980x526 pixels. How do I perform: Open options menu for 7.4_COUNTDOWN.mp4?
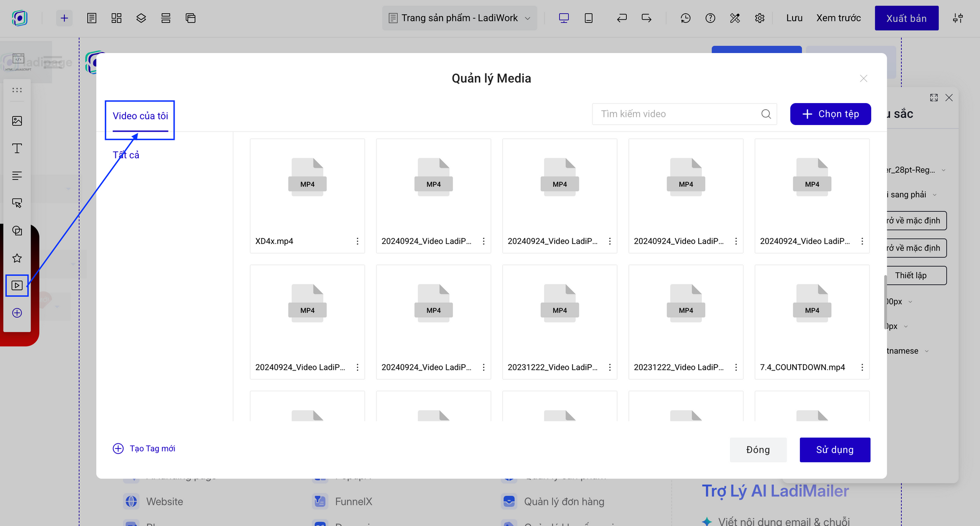tap(862, 367)
